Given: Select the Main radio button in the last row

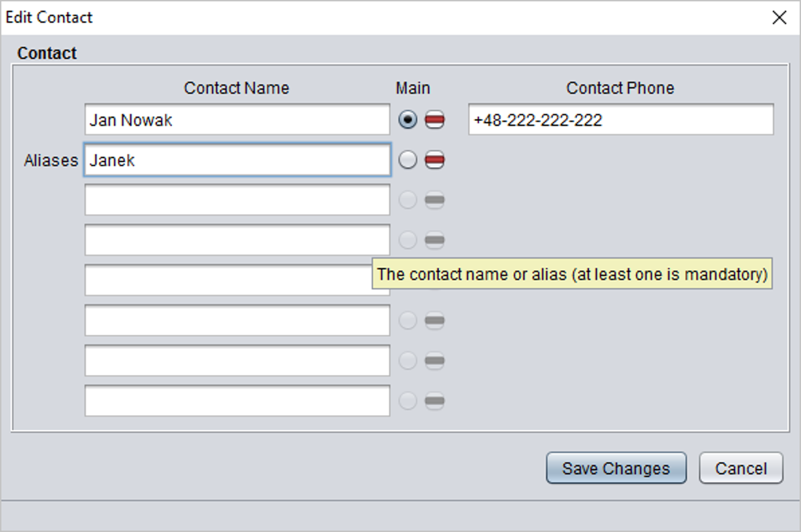Looking at the screenshot, I should coord(408,401).
